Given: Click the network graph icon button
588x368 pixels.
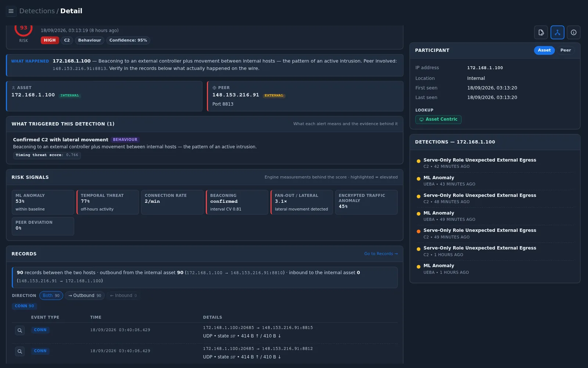Looking at the screenshot, I should point(557,32).
